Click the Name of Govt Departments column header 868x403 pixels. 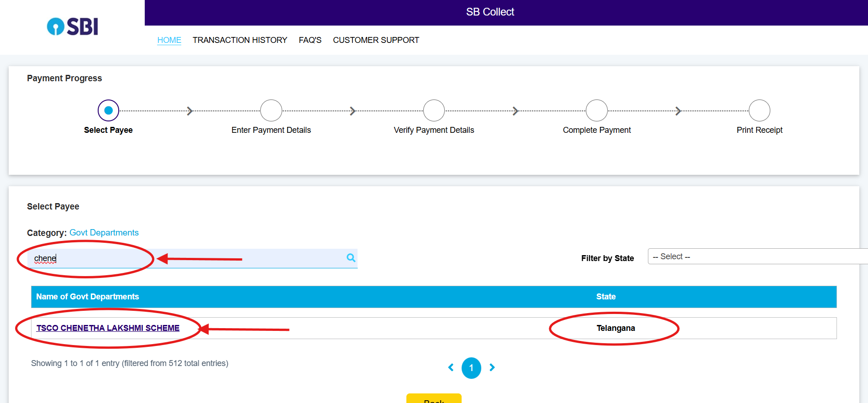(x=88, y=297)
